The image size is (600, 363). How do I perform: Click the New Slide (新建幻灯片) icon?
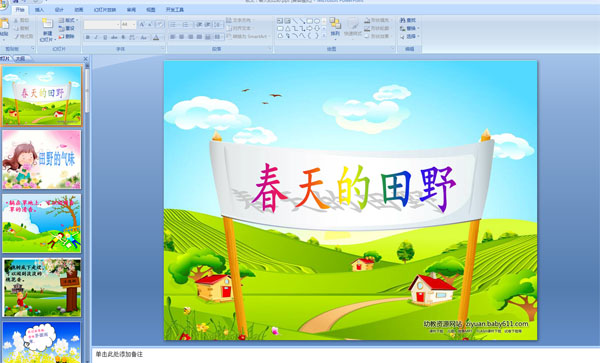(47, 24)
